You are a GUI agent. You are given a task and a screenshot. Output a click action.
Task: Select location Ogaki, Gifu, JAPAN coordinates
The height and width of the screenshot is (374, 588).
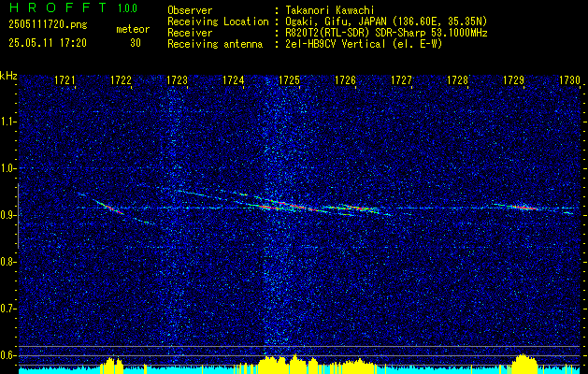[386, 22]
